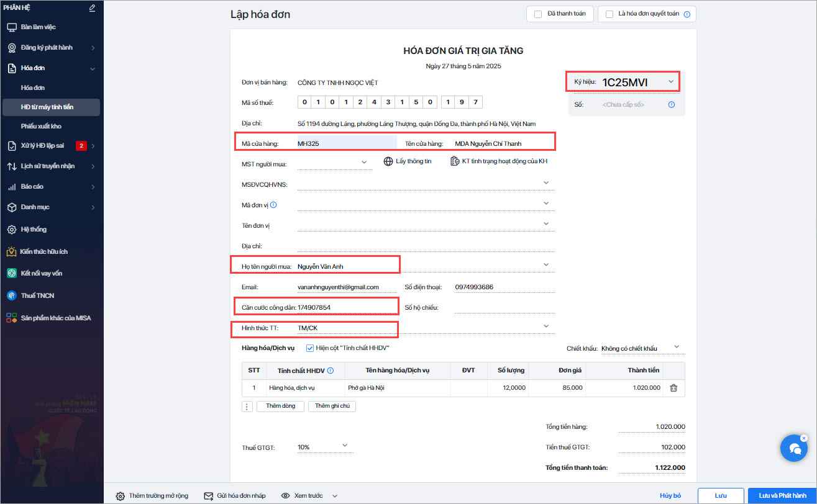Viewport: 817px width, 504px height.
Task: Open the chat support bubble
Action: tap(793, 449)
